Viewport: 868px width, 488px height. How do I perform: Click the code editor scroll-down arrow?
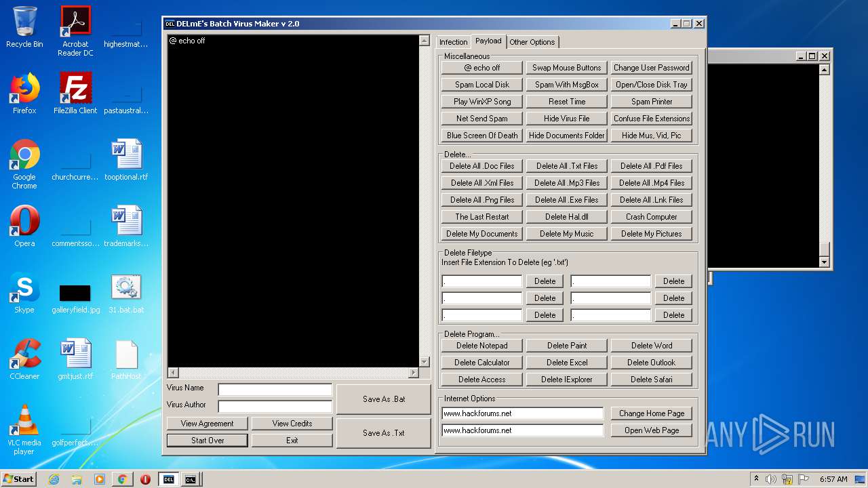coord(425,362)
